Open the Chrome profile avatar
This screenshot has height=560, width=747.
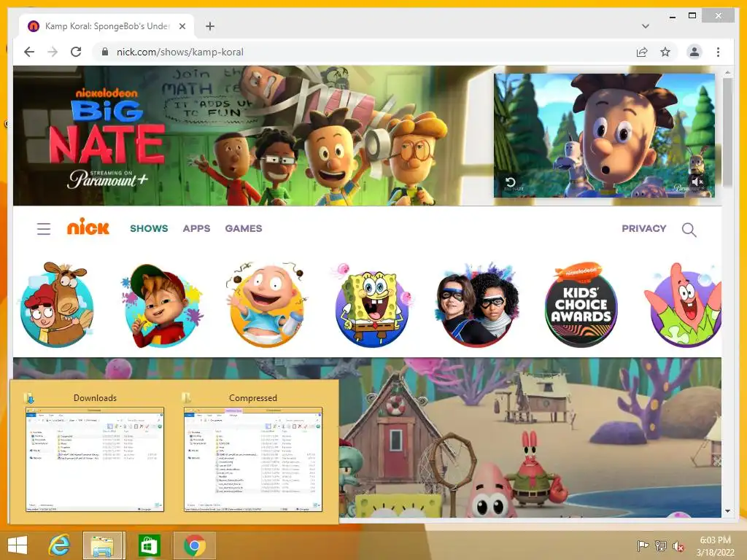coord(694,52)
